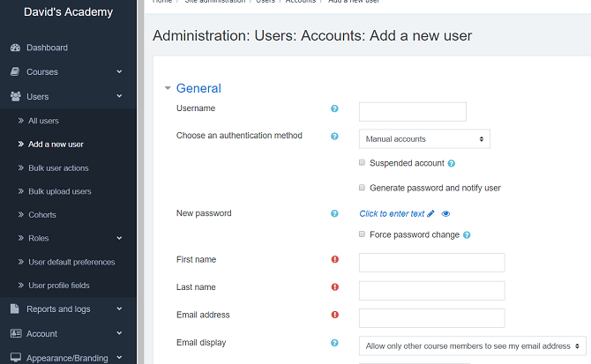This screenshot has width=591, height=364.
Task: Click the 'Click to enter text' link
Action: click(392, 214)
